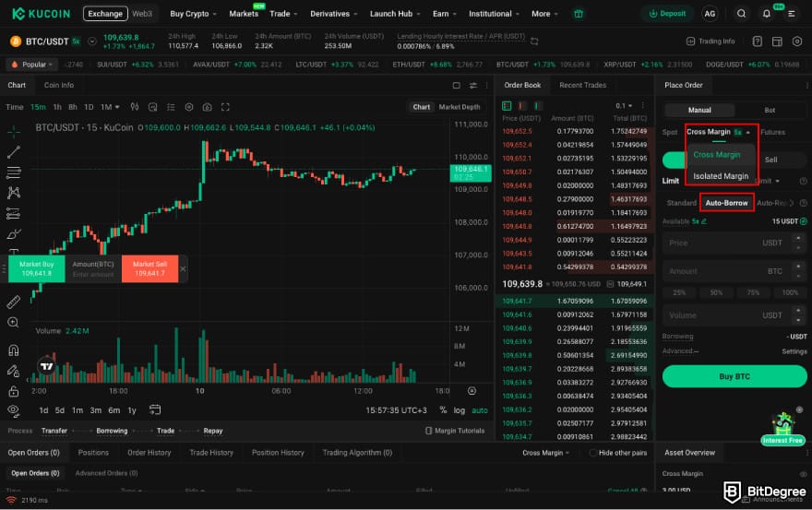Select Manual order mode
812x510 pixels.
point(699,111)
